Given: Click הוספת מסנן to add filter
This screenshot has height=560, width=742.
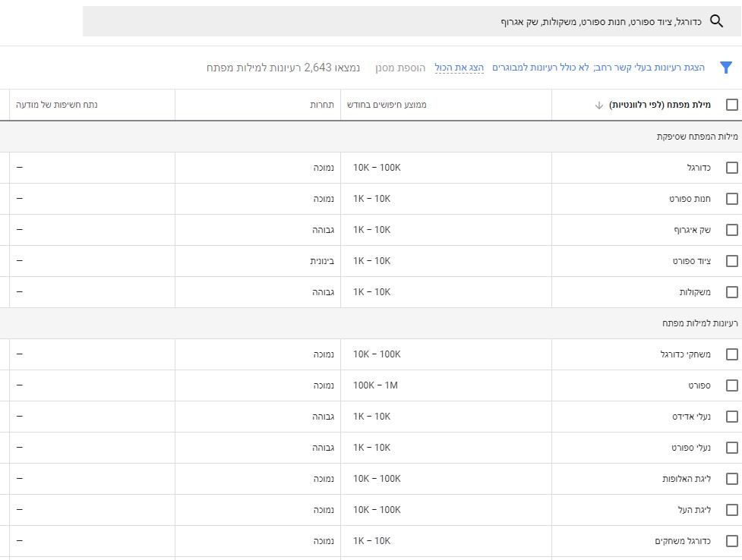Looking at the screenshot, I should (x=400, y=68).
